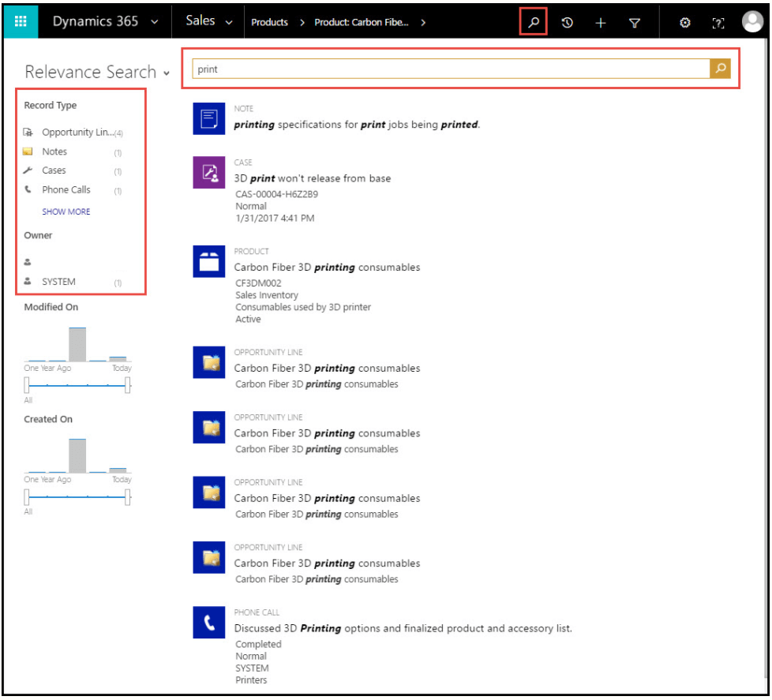Click the plus quick create icon
The width and height of the screenshot is (772, 700).
pos(600,23)
